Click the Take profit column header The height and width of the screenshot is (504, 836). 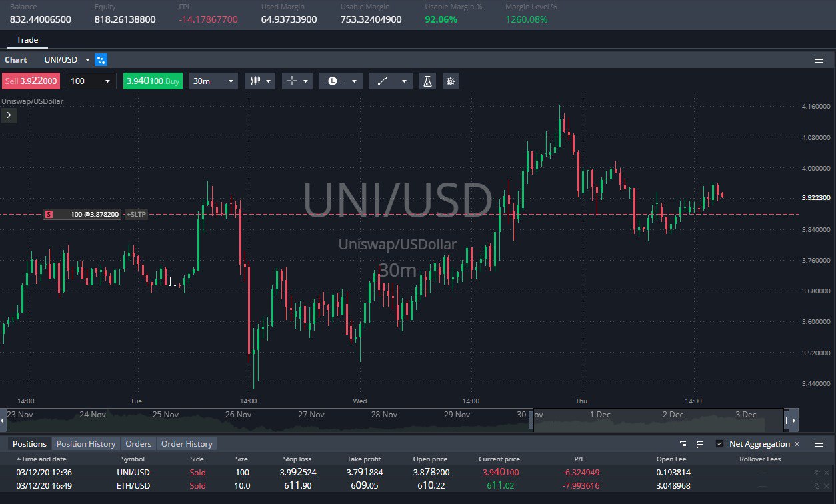coord(364,459)
